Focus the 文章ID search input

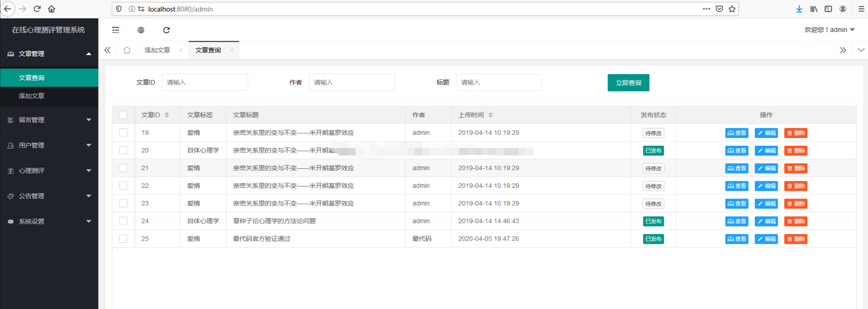click(x=205, y=82)
